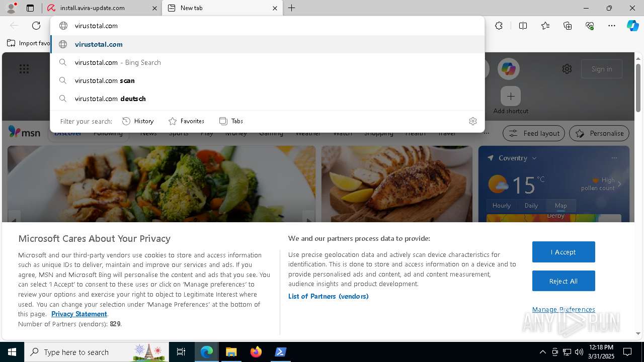This screenshot has width=644, height=362.
Task: Open the Feed layout options
Action: coord(534,133)
